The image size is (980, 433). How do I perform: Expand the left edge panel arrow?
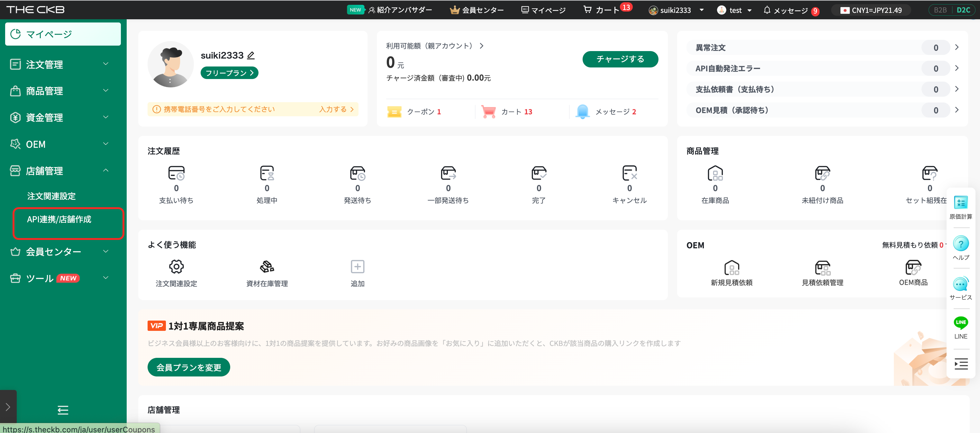tap(8, 407)
